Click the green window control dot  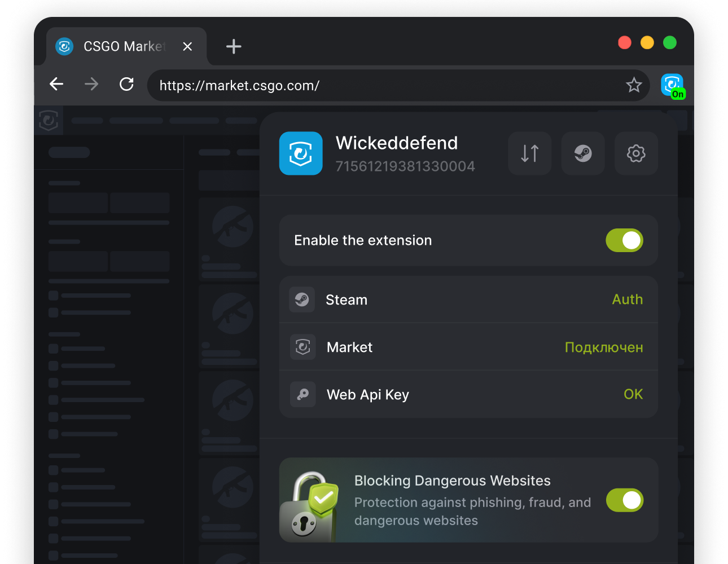pos(670,42)
